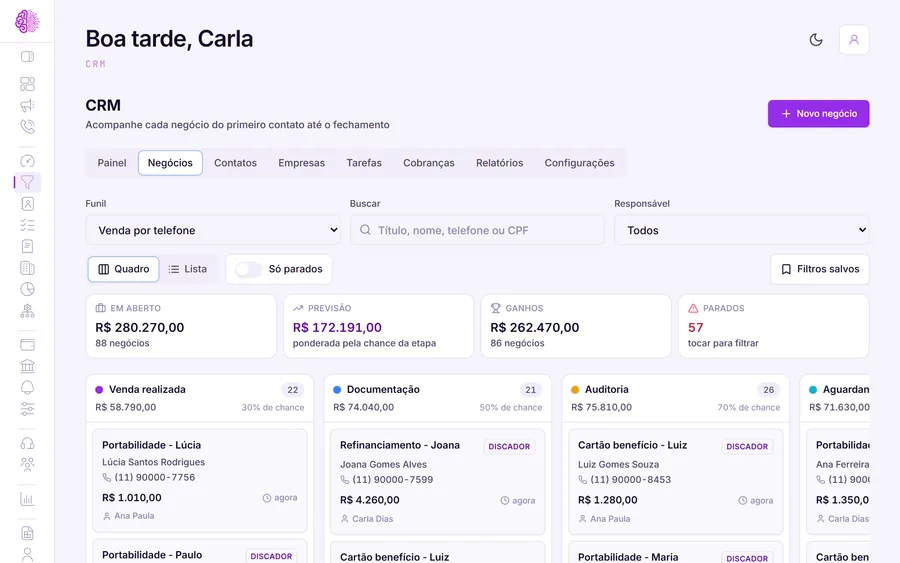Open the Contatos tab
The width and height of the screenshot is (900, 563).
click(235, 163)
